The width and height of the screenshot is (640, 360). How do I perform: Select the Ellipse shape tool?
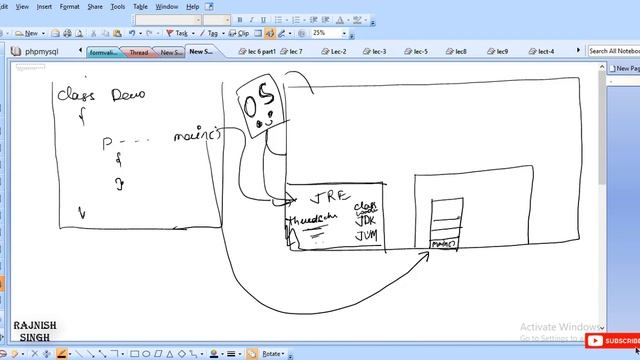coord(146,354)
